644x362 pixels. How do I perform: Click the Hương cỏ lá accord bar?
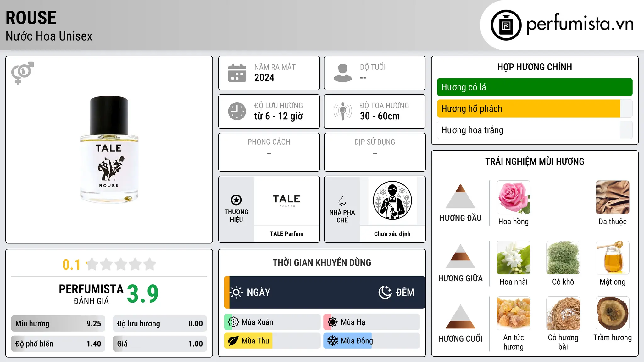tap(535, 87)
